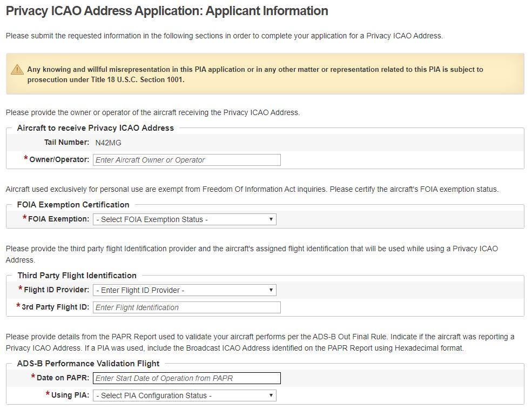The height and width of the screenshot is (416, 532).
Task: Open the FOIA Exemption Status dropdown
Action: (x=184, y=219)
